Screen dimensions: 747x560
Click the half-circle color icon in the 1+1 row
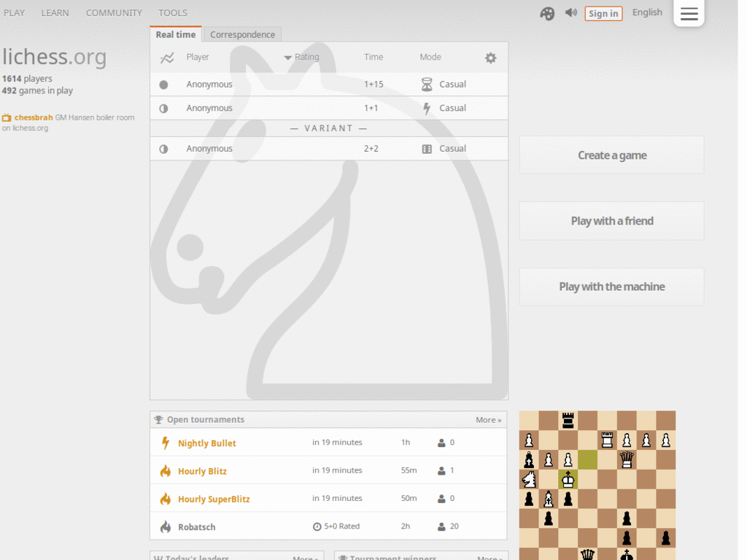(x=163, y=108)
